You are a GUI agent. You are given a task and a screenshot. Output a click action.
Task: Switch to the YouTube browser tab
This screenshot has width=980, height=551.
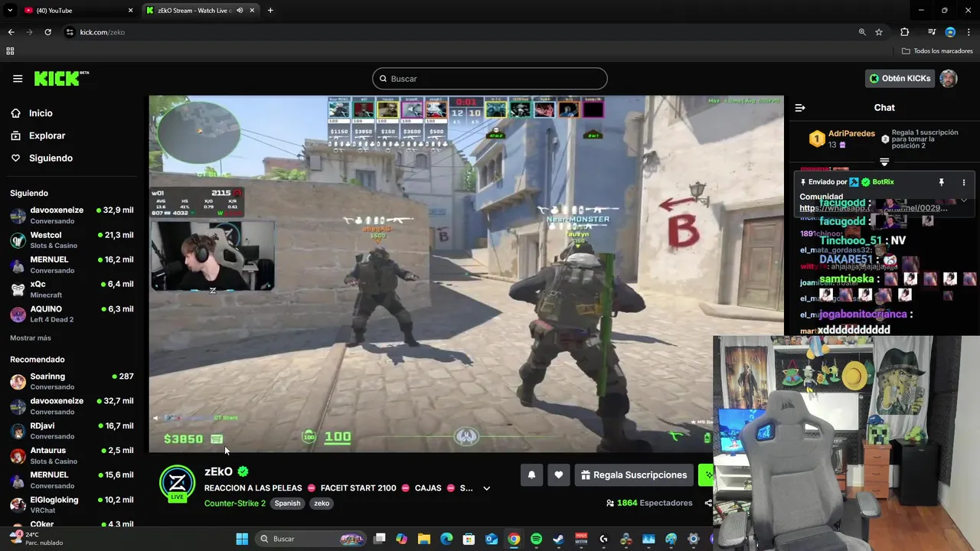pyautogui.click(x=77, y=11)
